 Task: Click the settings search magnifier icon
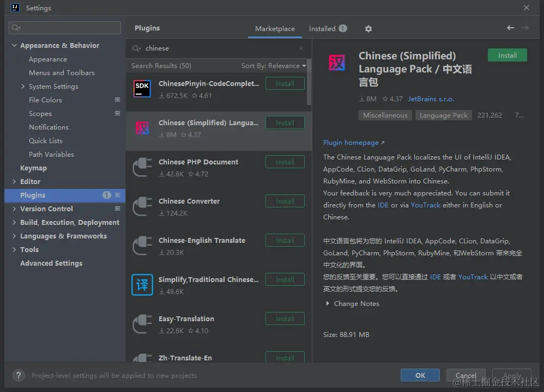16,28
